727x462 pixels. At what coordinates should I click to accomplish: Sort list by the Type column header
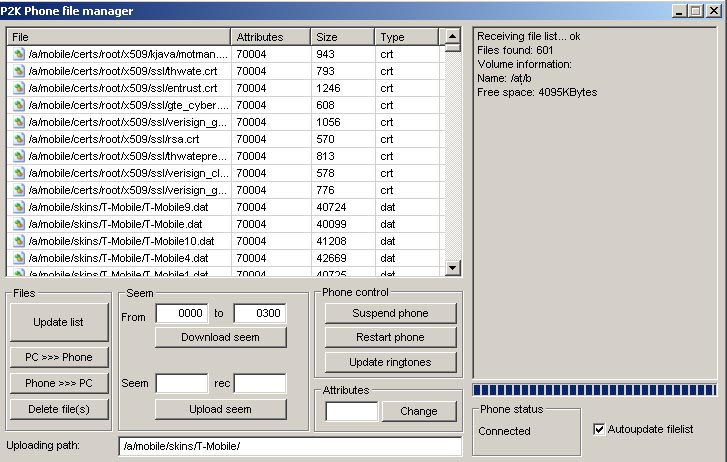pos(406,37)
